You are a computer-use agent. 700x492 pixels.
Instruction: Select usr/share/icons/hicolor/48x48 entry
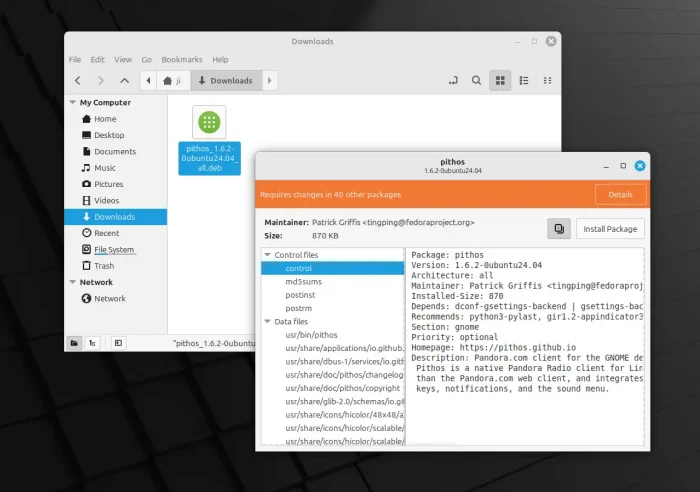point(333,415)
